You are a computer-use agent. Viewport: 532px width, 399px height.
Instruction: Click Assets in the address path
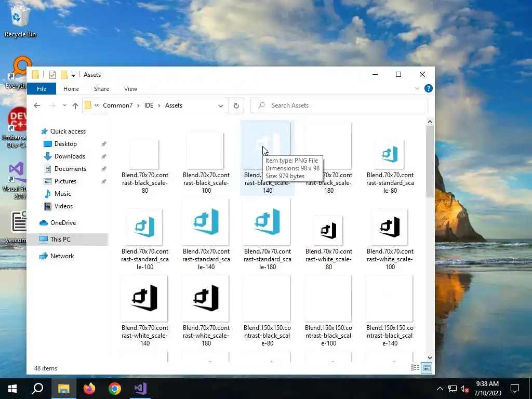[174, 105]
